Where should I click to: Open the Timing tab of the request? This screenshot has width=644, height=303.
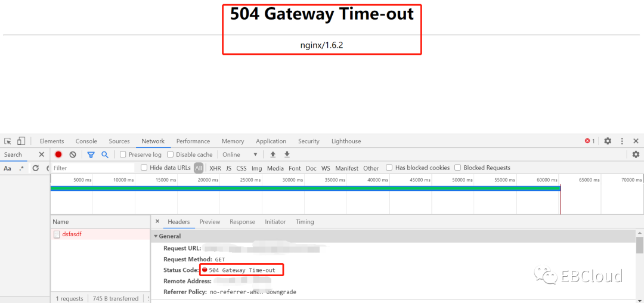304,222
